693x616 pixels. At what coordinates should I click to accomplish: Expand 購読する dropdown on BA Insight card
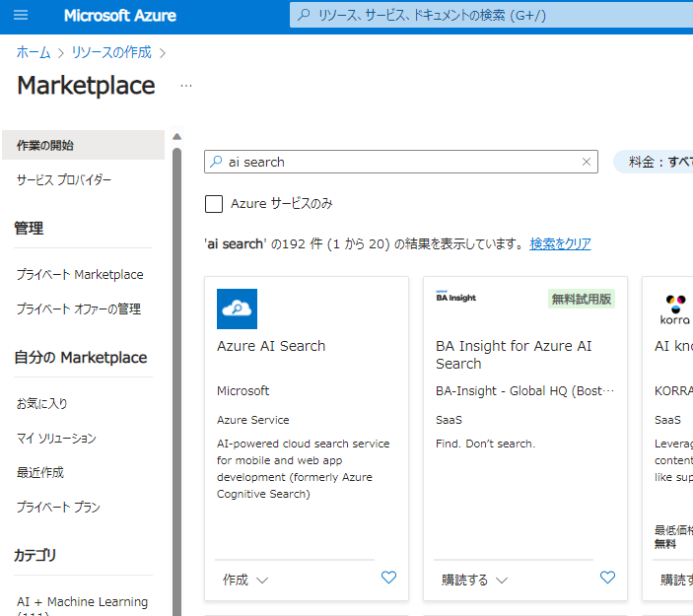[x=475, y=580]
